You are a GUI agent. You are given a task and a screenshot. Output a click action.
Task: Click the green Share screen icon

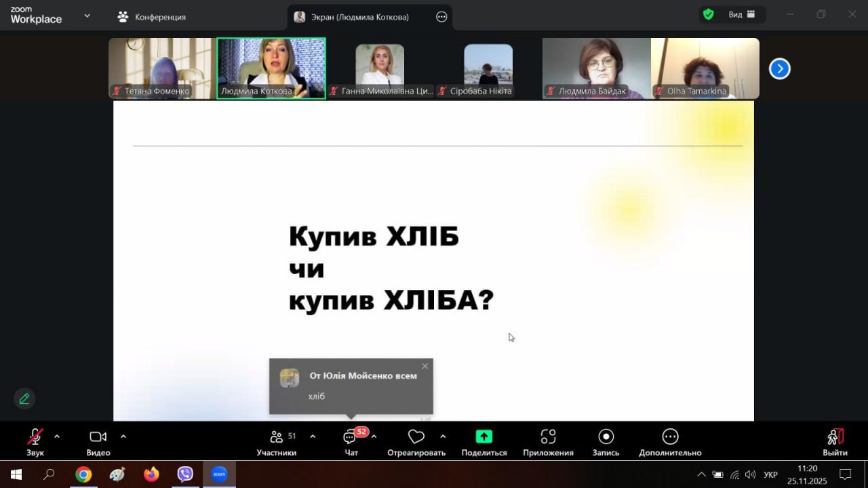(484, 436)
